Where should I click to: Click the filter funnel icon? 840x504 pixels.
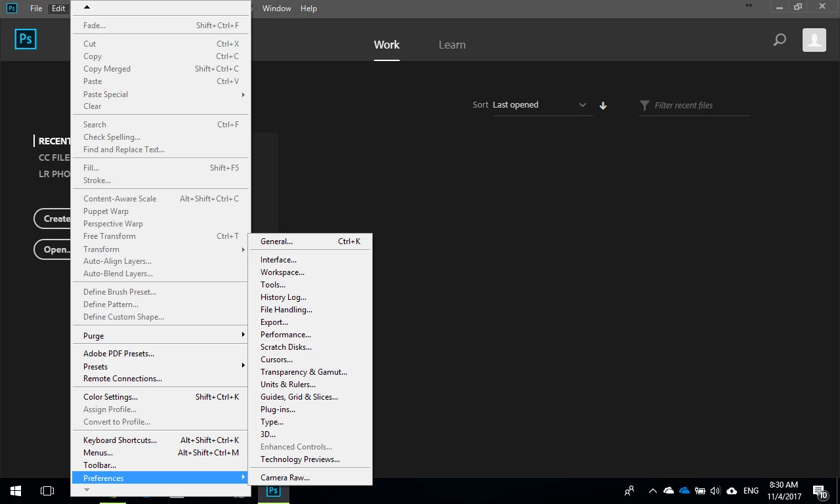click(644, 106)
